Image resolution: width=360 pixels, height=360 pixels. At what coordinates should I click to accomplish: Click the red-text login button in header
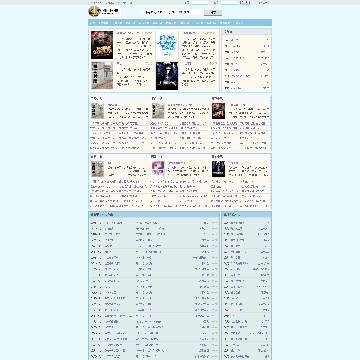point(245,3)
